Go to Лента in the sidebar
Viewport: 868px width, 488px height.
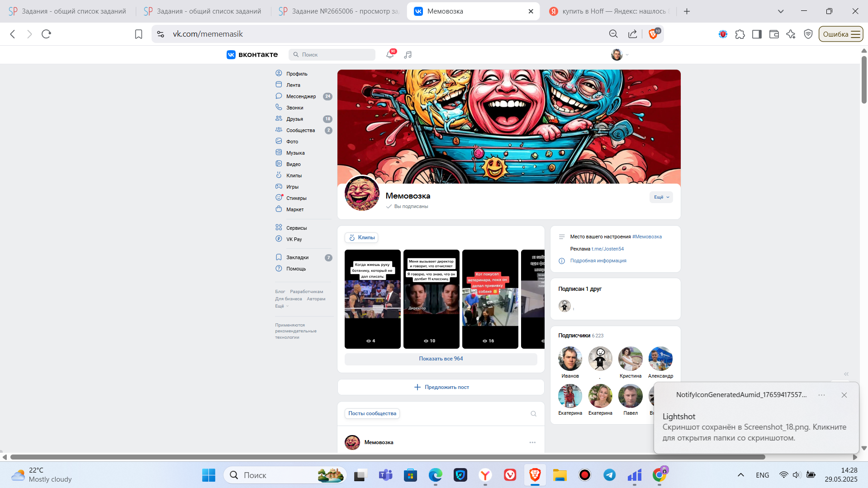[x=293, y=85]
